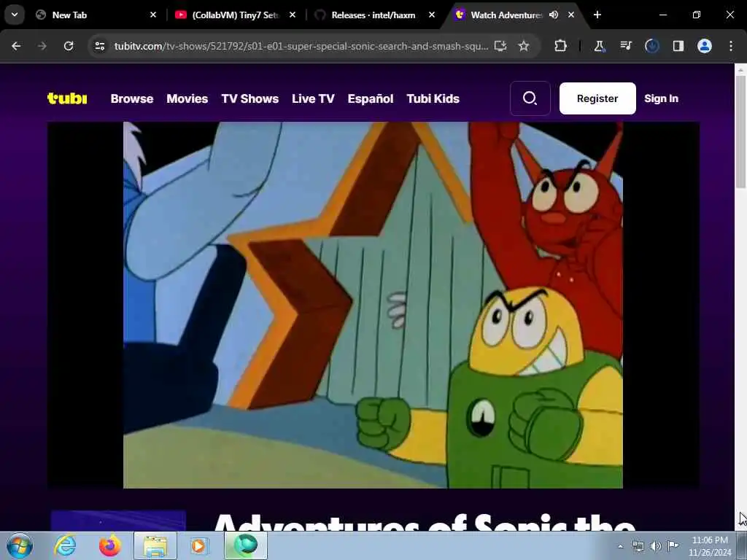Go back to the previous page
This screenshot has width=747, height=560.
(16, 46)
